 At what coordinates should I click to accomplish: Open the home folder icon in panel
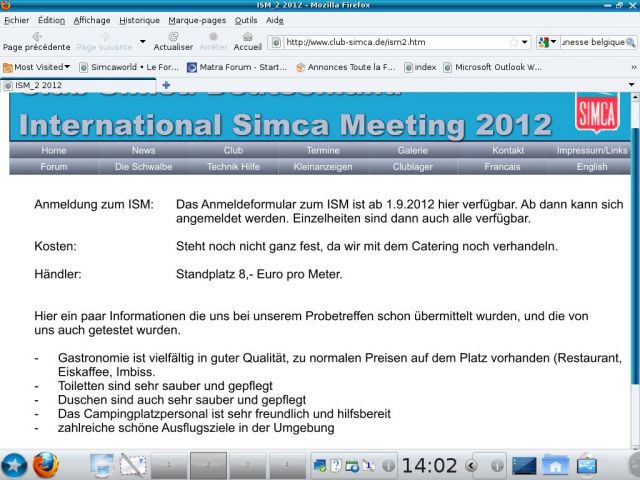coord(555,465)
